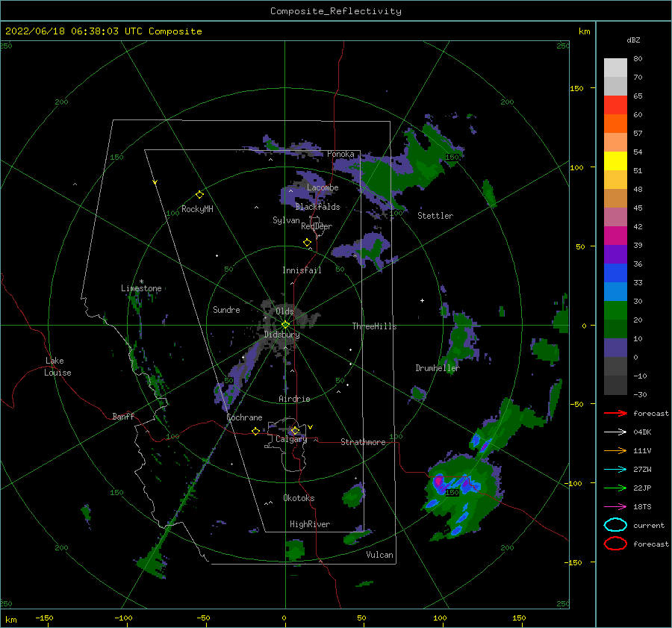This screenshot has width=672, height=628.
Task: Click the Lacombe city label
Action: [323, 187]
